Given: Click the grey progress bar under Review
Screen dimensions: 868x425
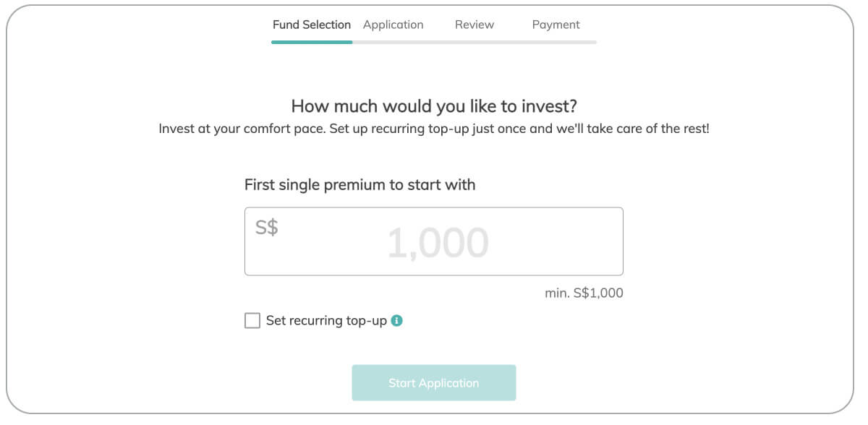Looking at the screenshot, I should [475, 42].
